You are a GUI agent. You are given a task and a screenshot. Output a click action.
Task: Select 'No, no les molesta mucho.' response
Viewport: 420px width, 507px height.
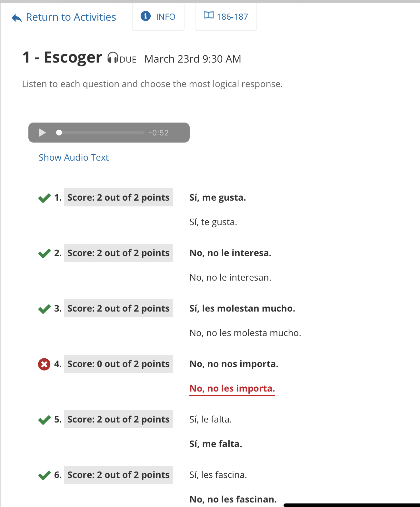[245, 333]
